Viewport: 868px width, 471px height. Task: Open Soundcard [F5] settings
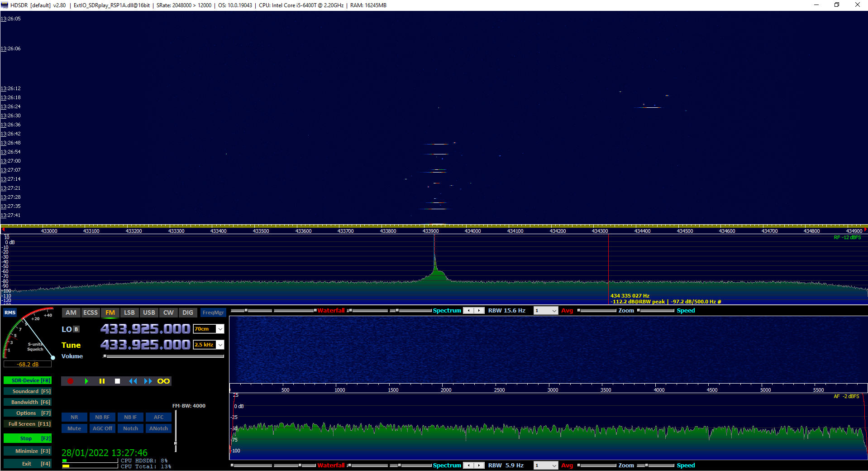[x=28, y=391]
